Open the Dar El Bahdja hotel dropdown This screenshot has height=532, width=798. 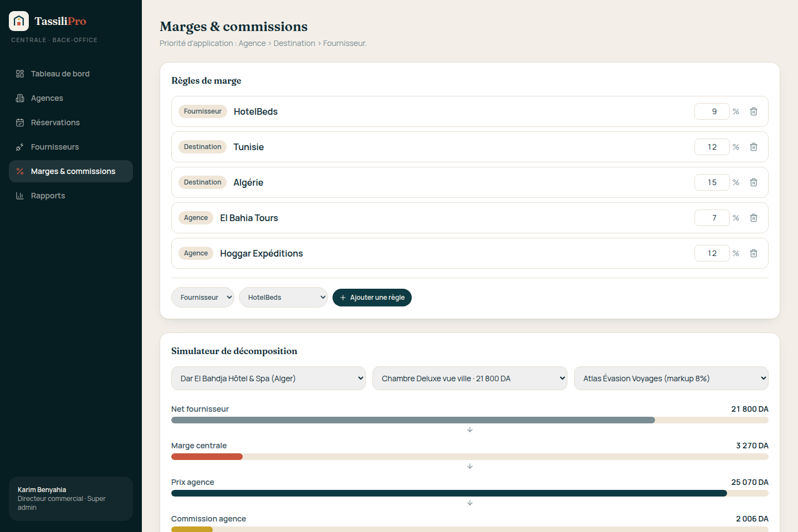268,378
